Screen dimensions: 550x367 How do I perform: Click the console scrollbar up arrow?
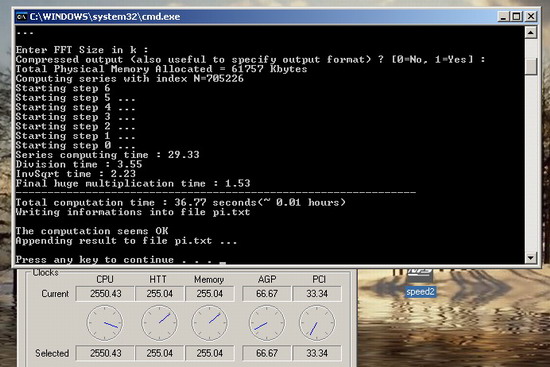click(x=531, y=33)
